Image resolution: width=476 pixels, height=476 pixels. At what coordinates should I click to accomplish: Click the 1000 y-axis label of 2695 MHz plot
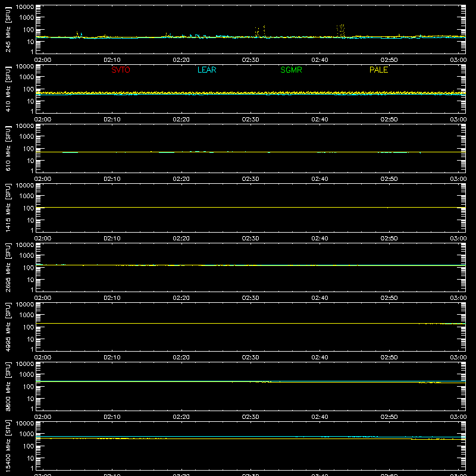27,256
